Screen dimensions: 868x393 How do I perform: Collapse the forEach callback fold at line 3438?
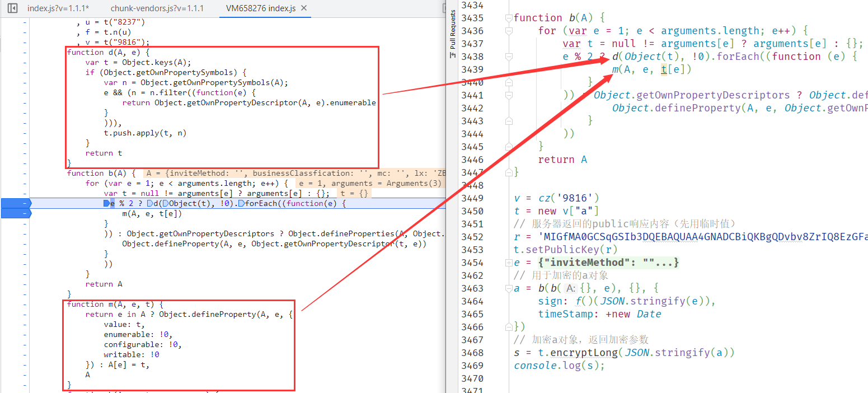[508, 57]
